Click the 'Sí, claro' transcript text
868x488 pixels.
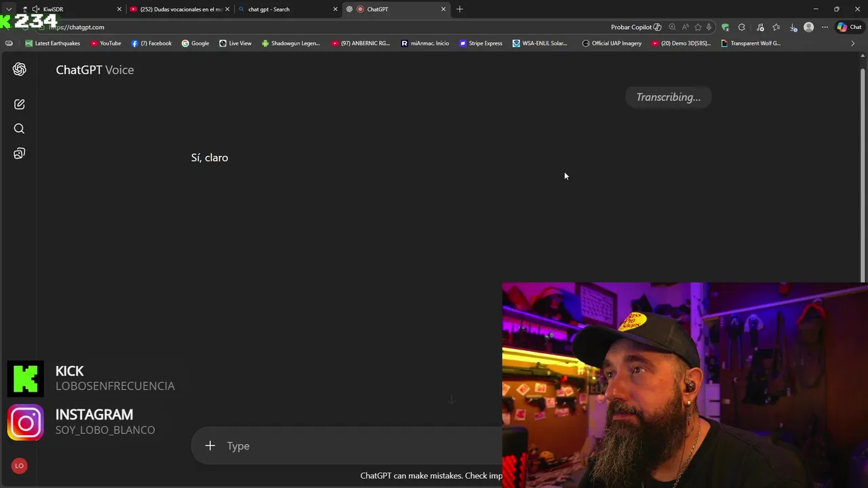[x=210, y=157]
